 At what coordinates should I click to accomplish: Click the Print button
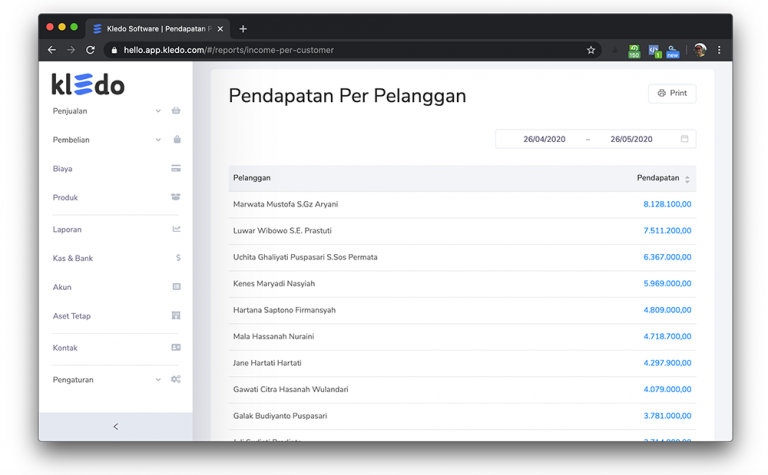point(672,93)
